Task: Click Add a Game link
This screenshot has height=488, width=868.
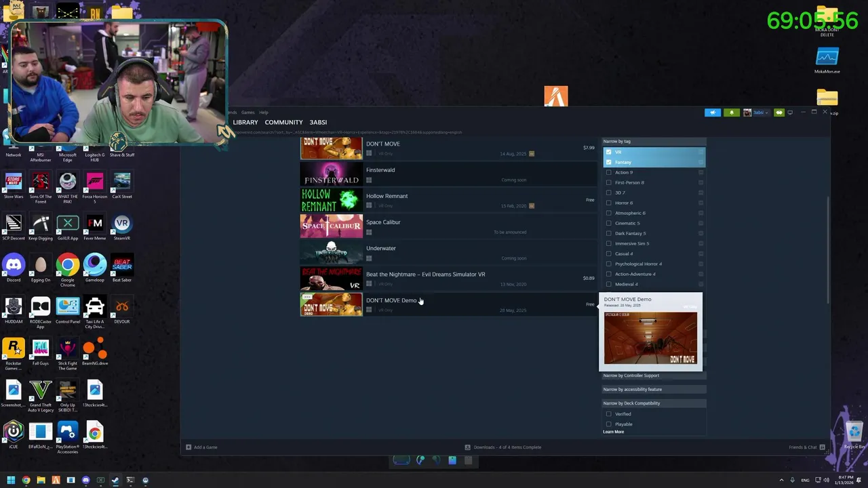Action: pyautogui.click(x=201, y=447)
